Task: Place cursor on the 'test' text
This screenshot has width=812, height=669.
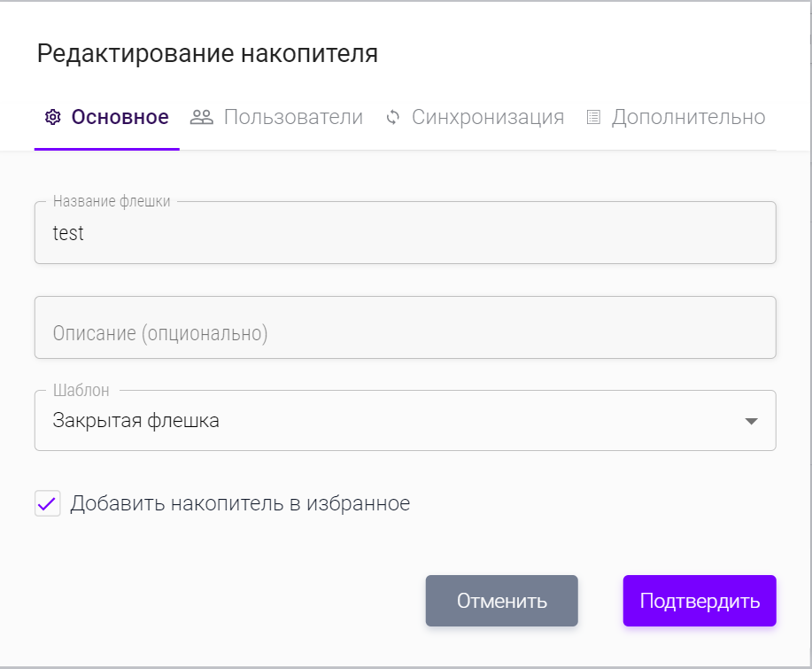Action: click(x=68, y=234)
